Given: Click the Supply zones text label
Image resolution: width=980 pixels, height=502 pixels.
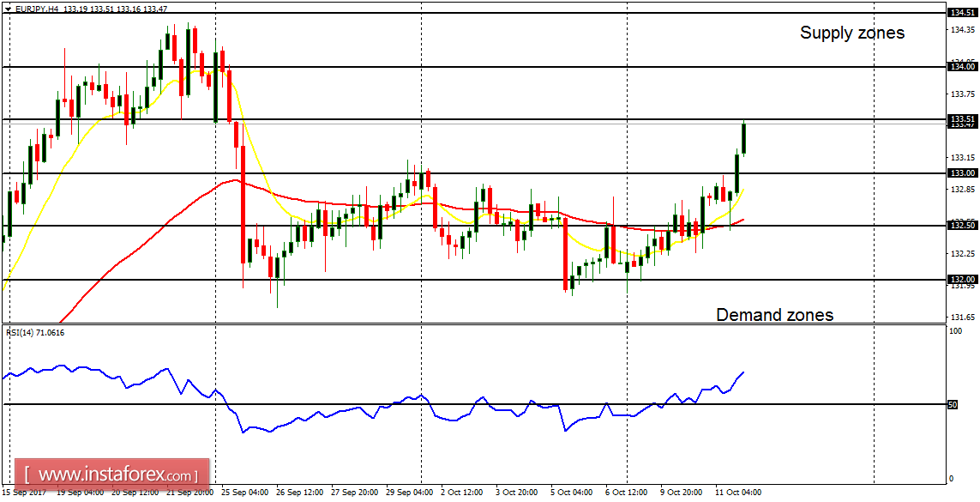Looking at the screenshot, I should [x=851, y=33].
